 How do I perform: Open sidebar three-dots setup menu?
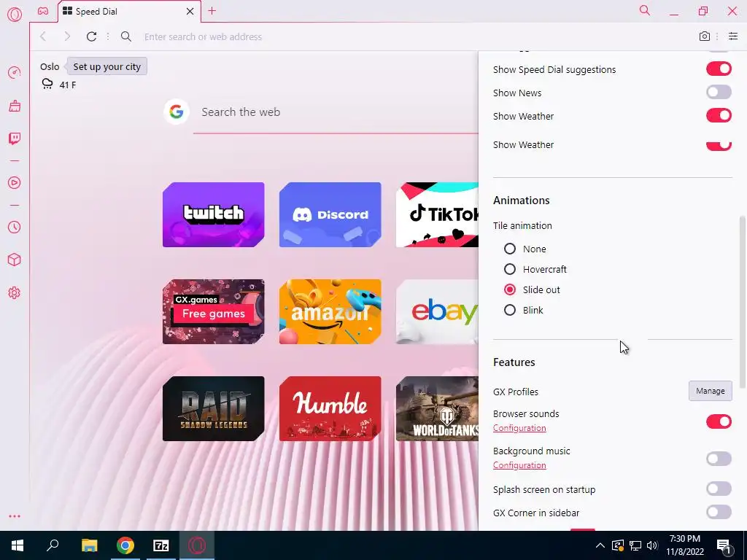[15, 516]
